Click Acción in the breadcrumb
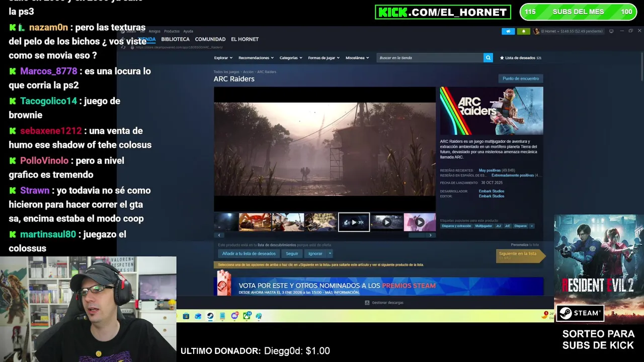 coord(248,72)
